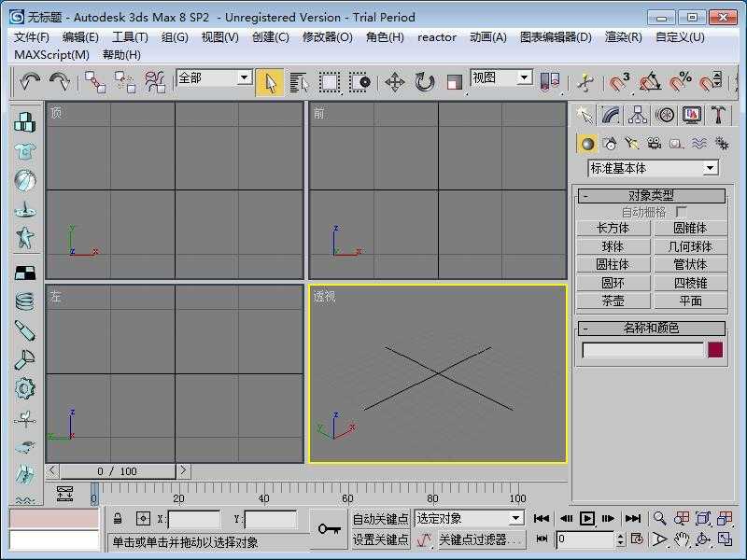
Task: Click the 球体 creation button
Action: coord(613,245)
